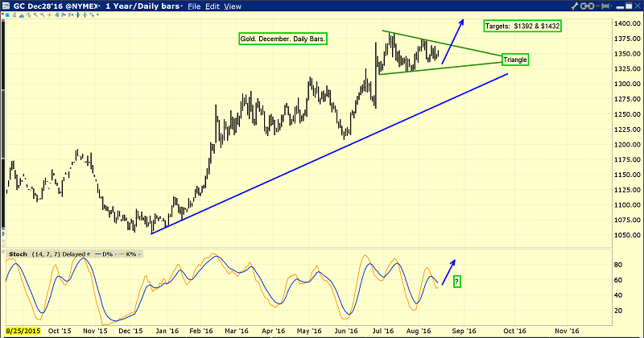Toggle the D% line checkmark

click(116, 254)
